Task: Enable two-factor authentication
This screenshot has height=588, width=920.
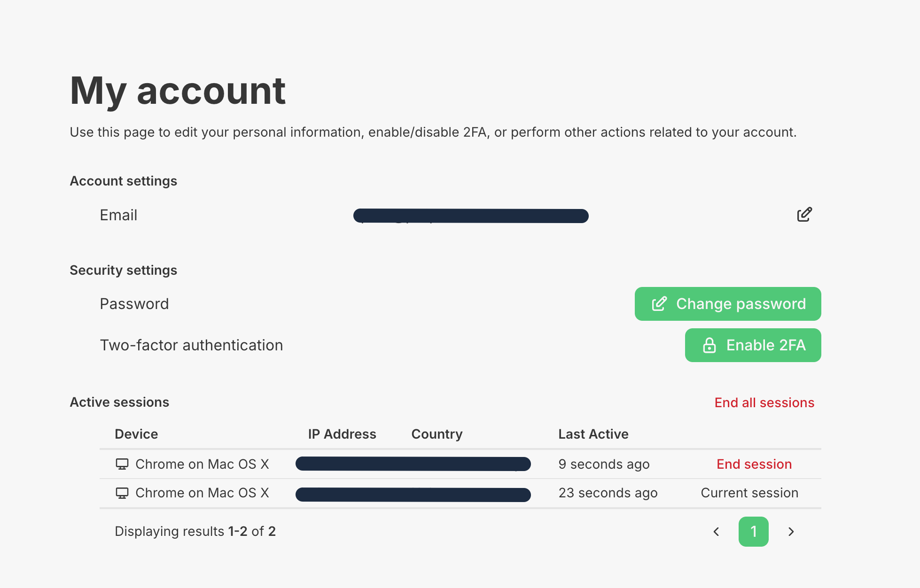Action: tap(753, 345)
